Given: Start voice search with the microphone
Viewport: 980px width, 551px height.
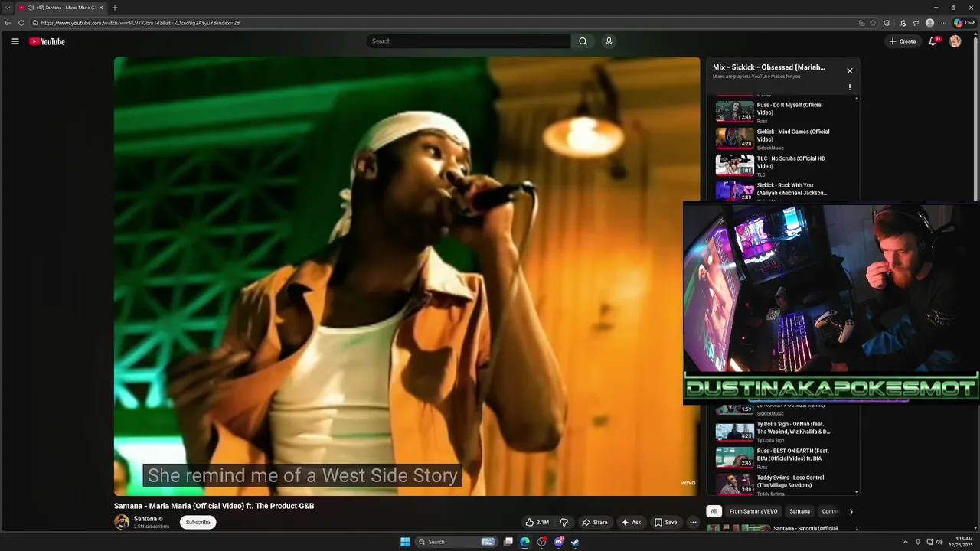Looking at the screenshot, I should coord(609,41).
